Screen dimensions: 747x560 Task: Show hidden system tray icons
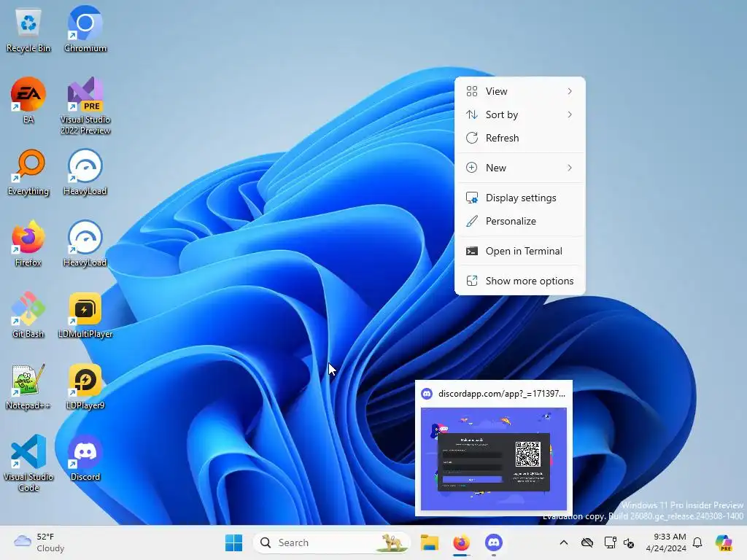564,542
